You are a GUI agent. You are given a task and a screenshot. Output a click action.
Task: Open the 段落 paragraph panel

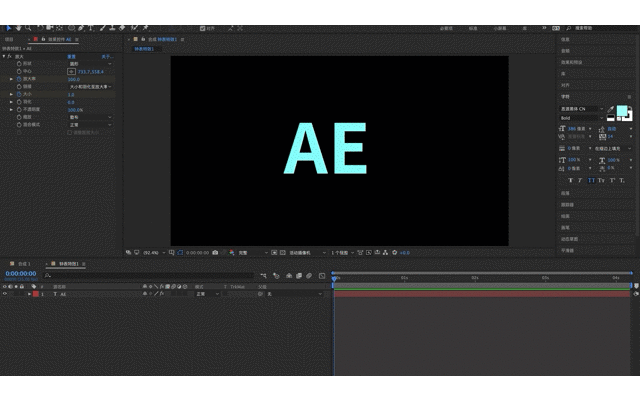coord(565,193)
